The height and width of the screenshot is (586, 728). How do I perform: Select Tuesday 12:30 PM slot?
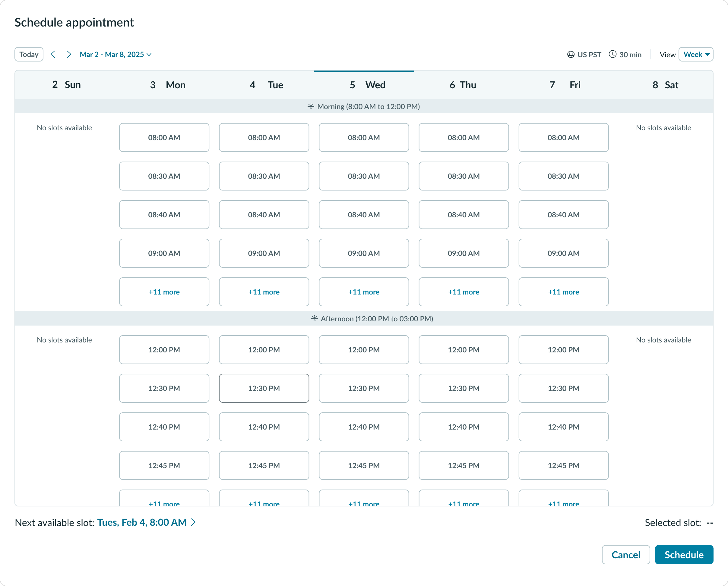264,388
